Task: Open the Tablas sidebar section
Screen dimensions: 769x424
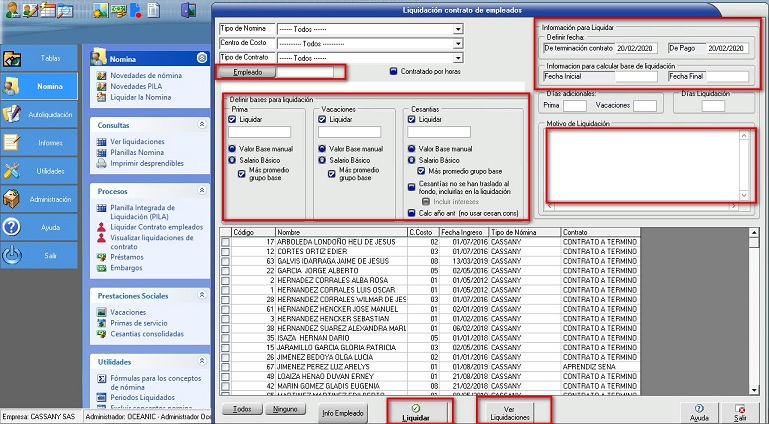Action: (38, 58)
